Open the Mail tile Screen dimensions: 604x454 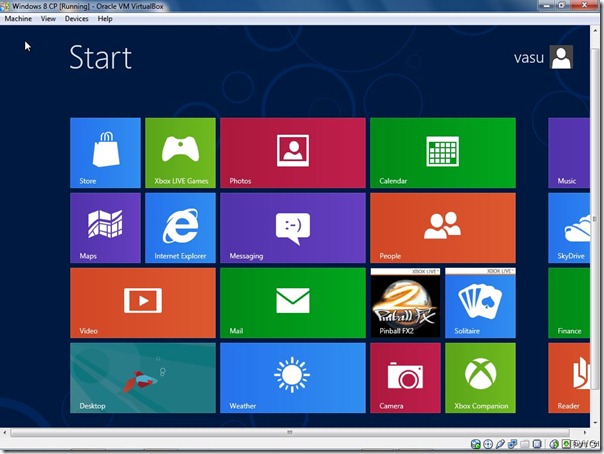(293, 303)
